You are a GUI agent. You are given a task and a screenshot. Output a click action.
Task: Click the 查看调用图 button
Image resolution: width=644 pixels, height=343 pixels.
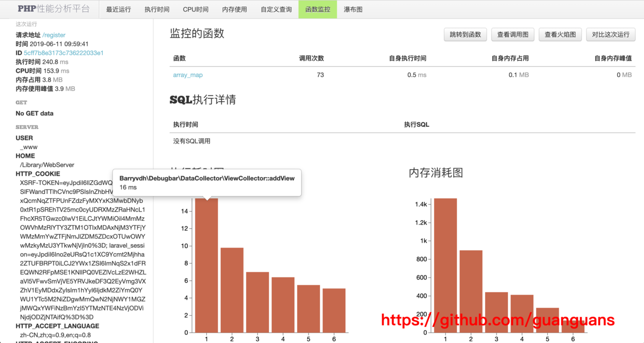click(x=513, y=34)
